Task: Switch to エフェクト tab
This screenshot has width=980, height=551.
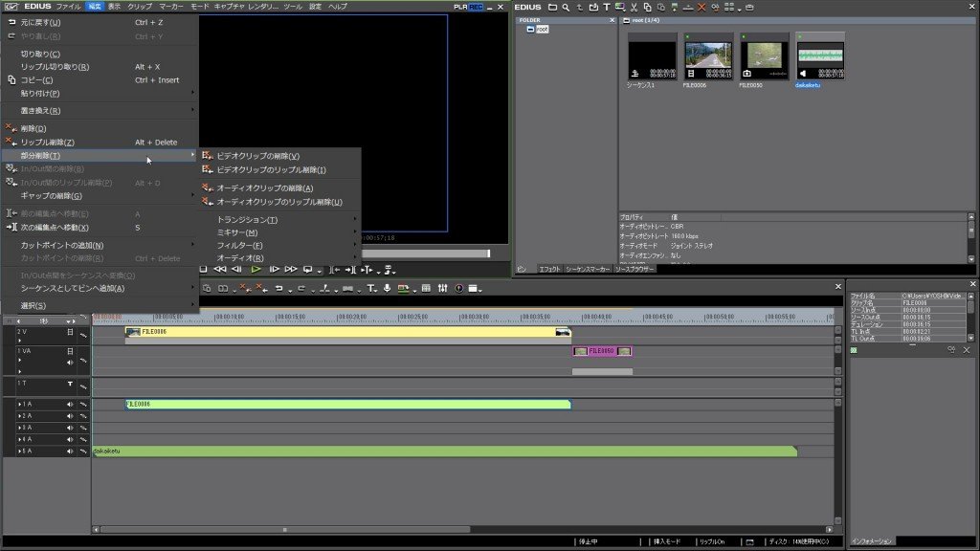Action: (549, 269)
